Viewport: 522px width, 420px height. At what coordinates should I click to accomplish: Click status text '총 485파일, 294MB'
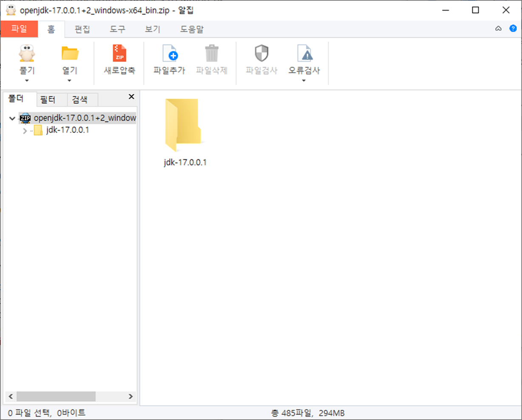[x=308, y=413]
